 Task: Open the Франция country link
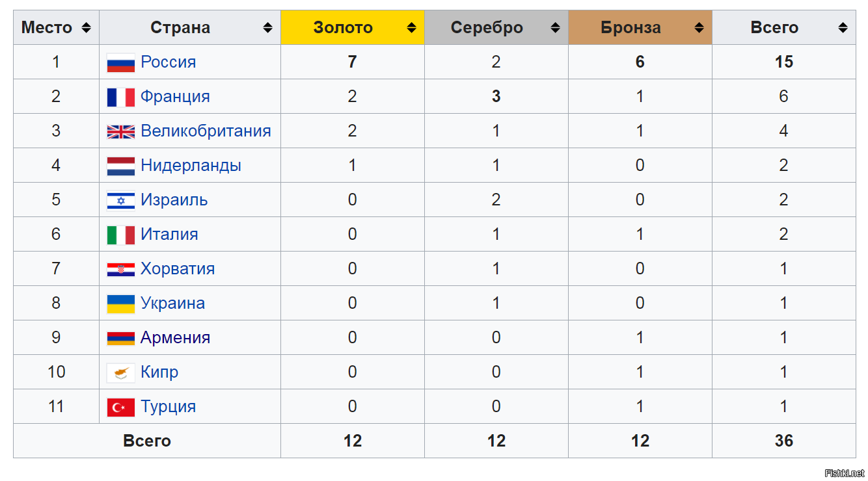(x=175, y=97)
